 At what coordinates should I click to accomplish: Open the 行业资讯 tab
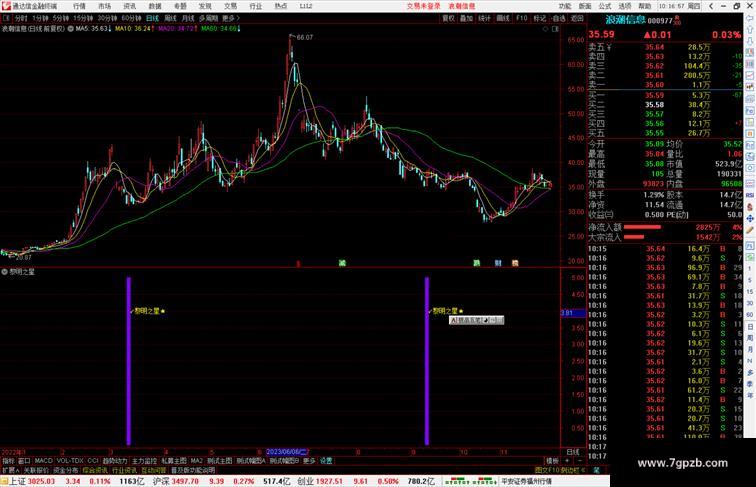point(124,470)
